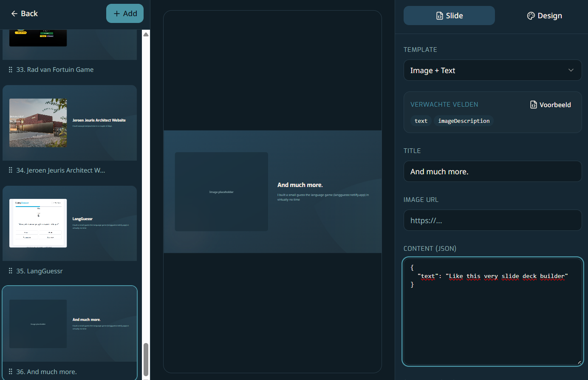The height and width of the screenshot is (380, 588).
Task: Click drag handle for slide 36
Action: pyautogui.click(x=11, y=372)
